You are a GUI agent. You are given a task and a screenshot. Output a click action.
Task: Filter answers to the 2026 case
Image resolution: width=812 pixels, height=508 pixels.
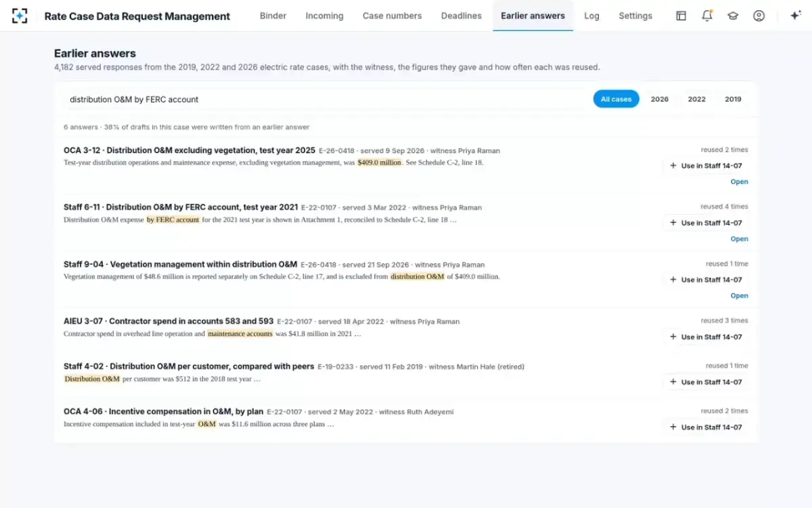(660, 99)
